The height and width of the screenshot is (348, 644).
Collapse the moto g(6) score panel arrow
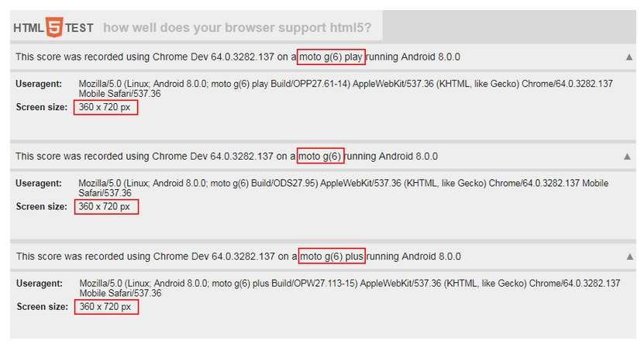(x=627, y=157)
